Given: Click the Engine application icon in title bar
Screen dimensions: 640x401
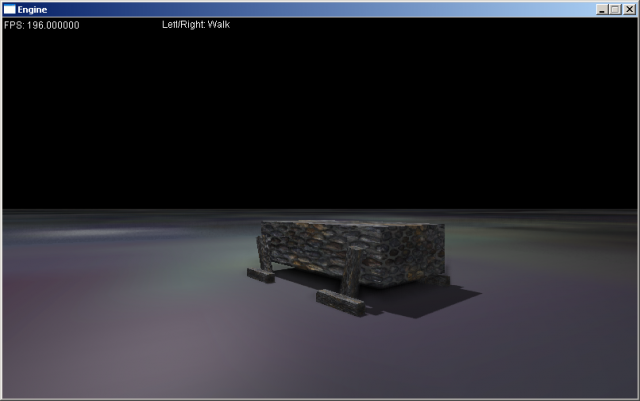Looking at the screenshot, I should tap(10, 9).
